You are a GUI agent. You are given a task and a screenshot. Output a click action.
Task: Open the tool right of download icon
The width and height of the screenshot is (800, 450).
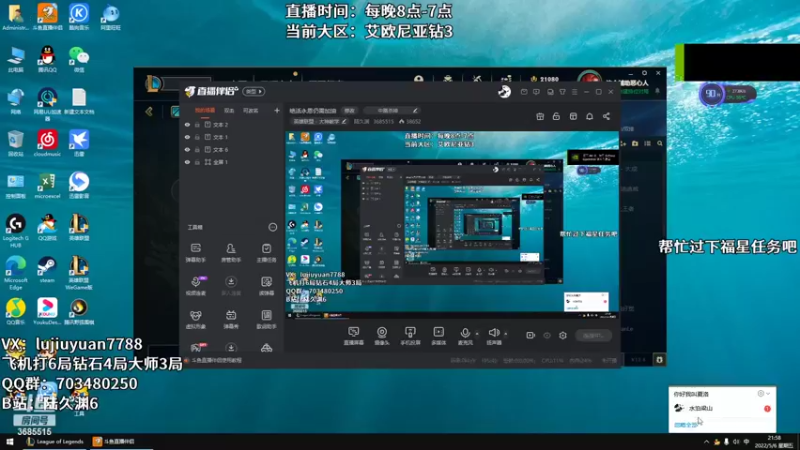click(266, 286)
